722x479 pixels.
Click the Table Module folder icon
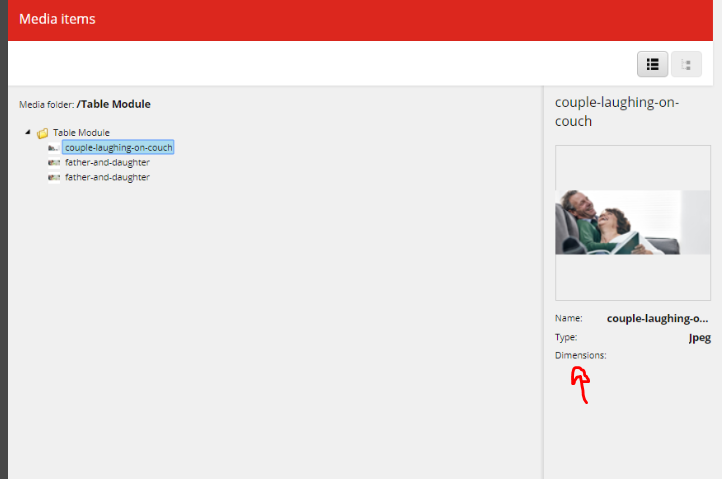42,133
